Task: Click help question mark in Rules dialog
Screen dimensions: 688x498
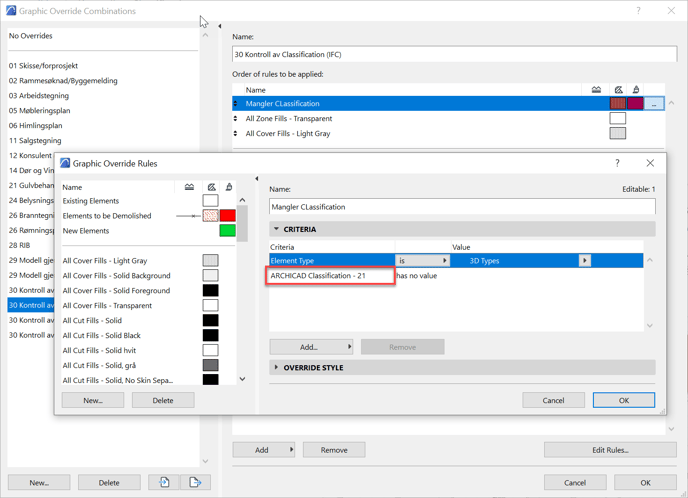Action: (x=617, y=163)
